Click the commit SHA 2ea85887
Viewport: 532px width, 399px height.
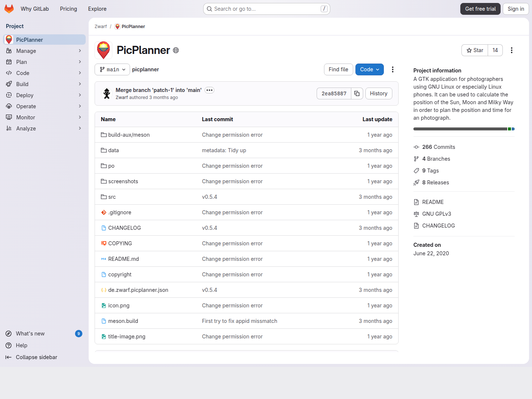pyautogui.click(x=334, y=93)
